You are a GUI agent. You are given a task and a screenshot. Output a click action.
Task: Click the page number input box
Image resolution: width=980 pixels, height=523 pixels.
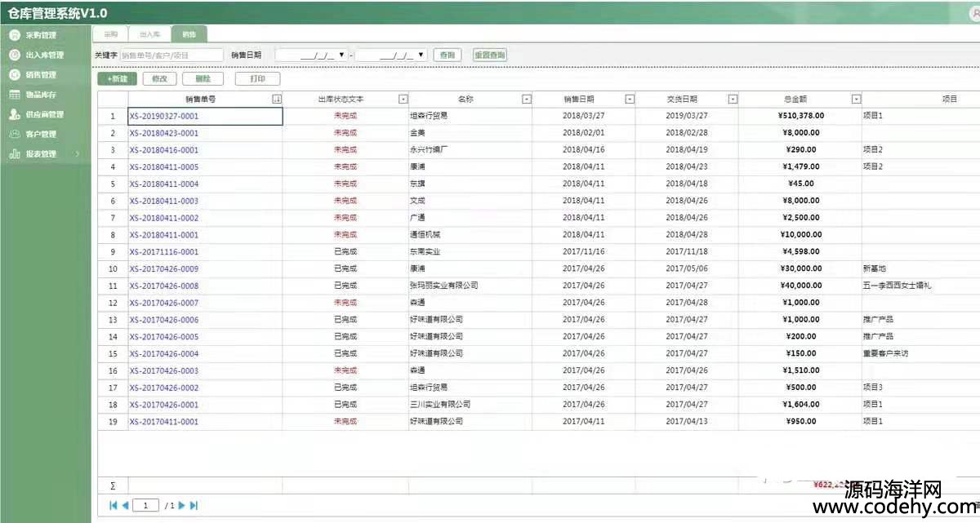[145, 506]
